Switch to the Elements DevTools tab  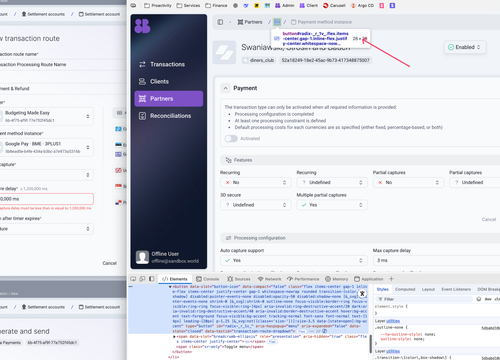coord(175,279)
